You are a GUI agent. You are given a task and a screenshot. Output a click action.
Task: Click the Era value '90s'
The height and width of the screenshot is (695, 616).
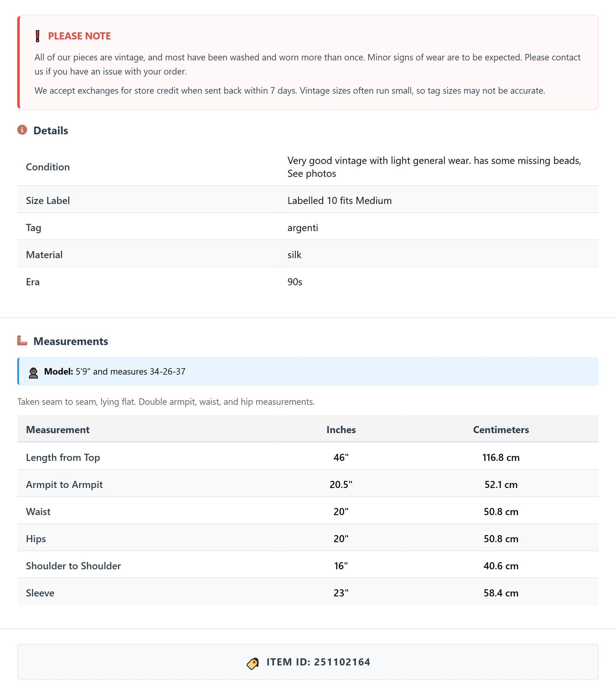(x=294, y=282)
